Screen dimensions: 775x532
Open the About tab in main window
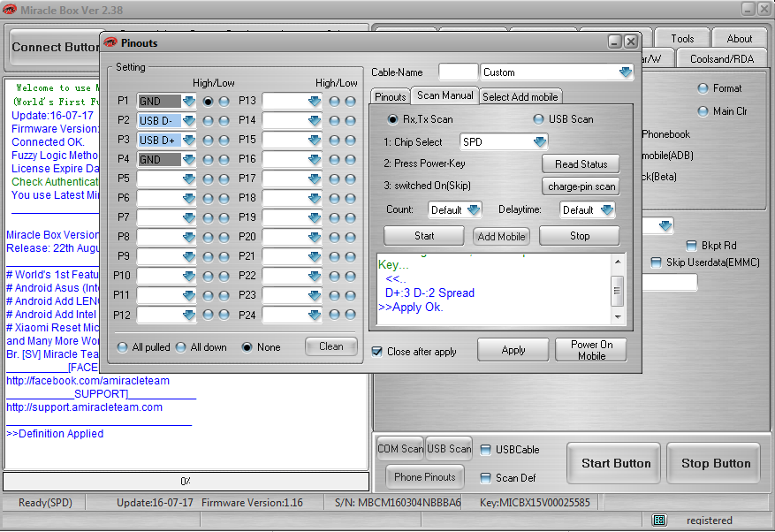tap(739, 39)
